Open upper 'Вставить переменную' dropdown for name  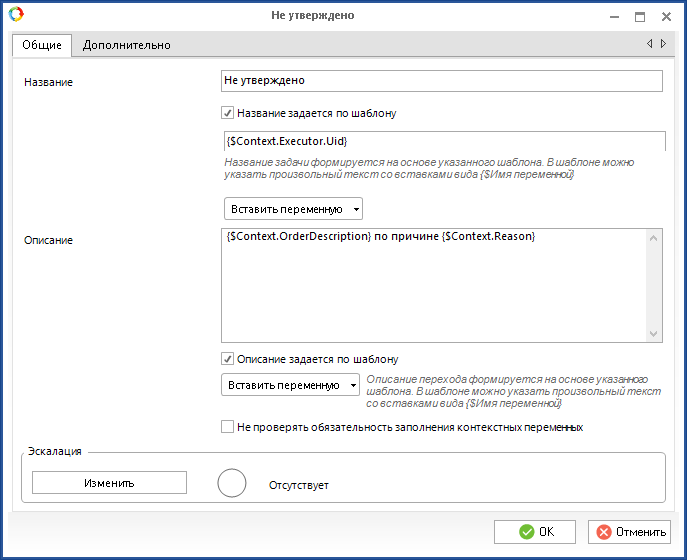292,209
